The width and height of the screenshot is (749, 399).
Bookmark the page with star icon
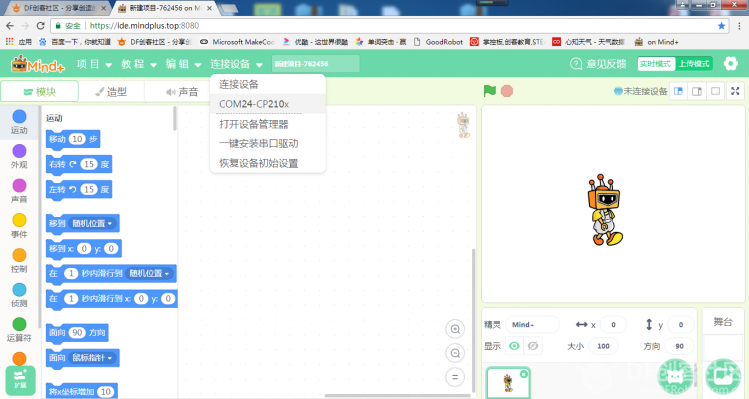pyautogui.click(x=721, y=26)
